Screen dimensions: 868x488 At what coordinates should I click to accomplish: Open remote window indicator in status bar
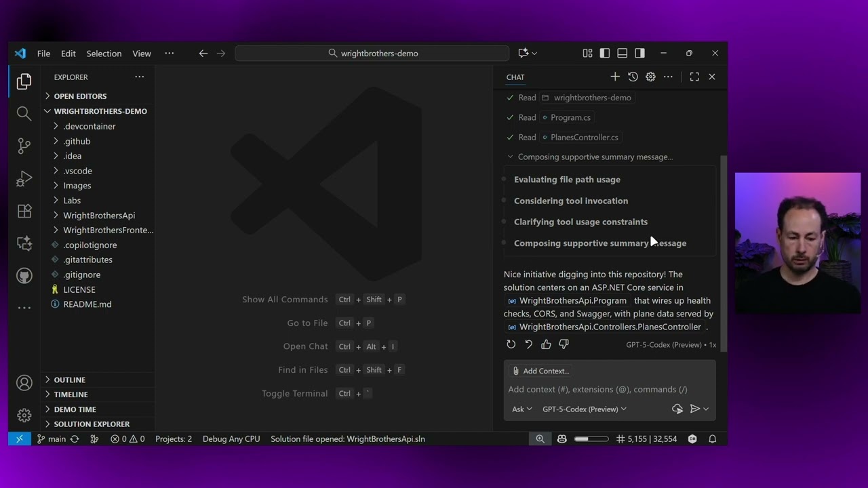click(19, 439)
